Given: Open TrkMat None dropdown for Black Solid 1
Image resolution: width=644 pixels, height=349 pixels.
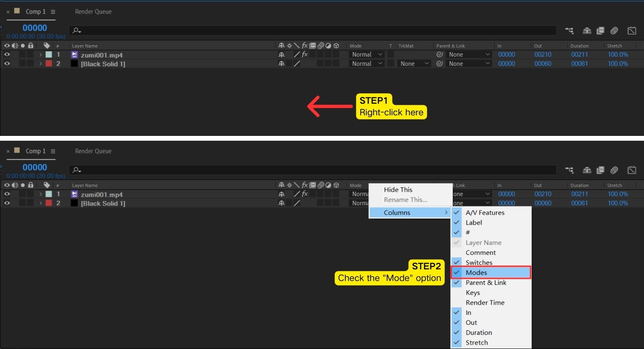Looking at the screenshot, I should [414, 64].
